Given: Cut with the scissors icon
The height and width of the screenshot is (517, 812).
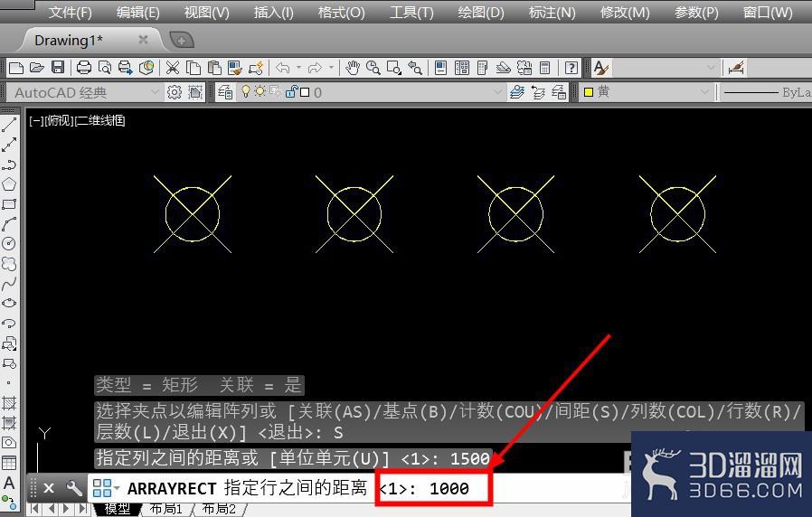Looking at the screenshot, I should click(173, 68).
